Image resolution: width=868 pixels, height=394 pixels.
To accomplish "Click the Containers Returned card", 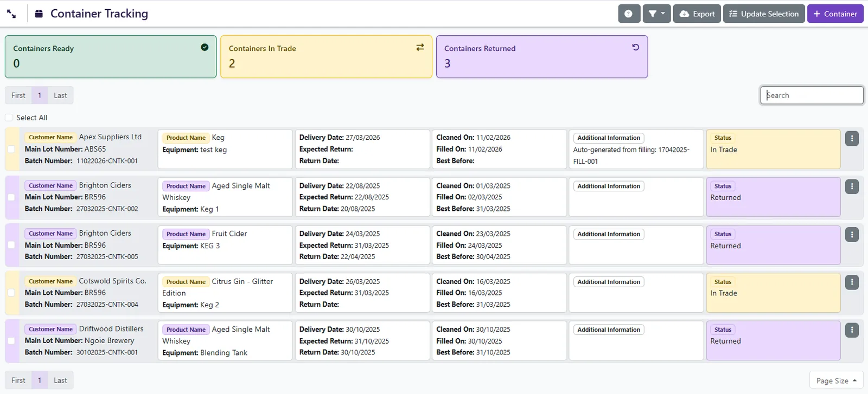I will pos(542,57).
